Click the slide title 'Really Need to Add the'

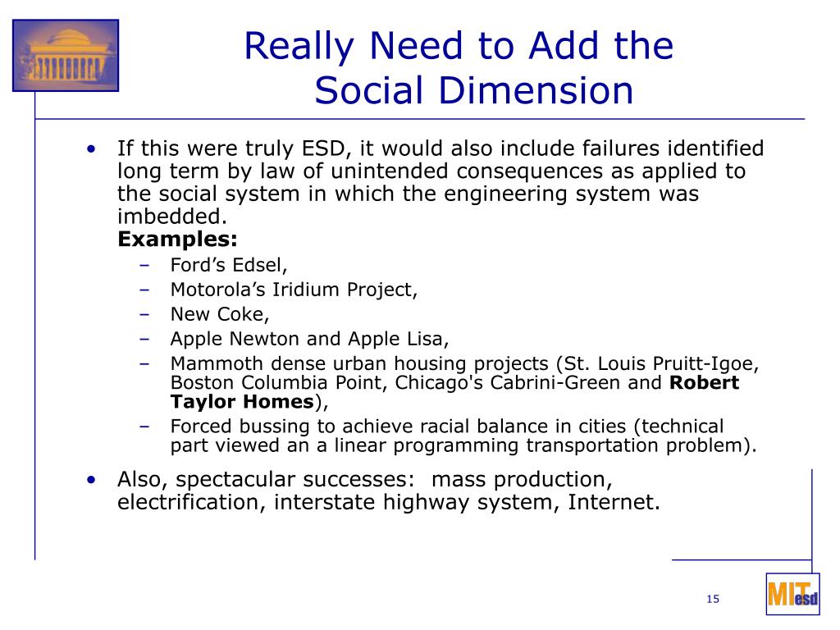(x=459, y=46)
